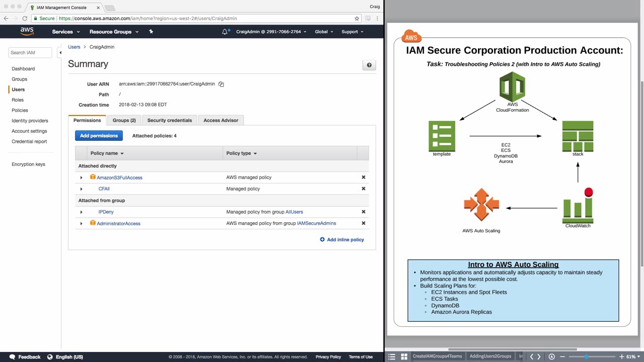The height and width of the screenshot is (362, 644).
Task: Open the pin shortcuts star icon
Action: click(151, 31)
